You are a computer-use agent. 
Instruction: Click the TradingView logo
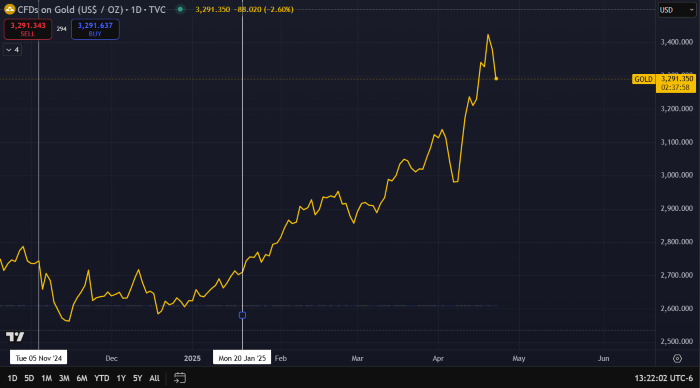[x=15, y=337]
